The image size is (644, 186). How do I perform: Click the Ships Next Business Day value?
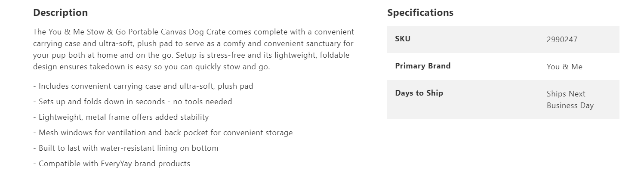[x=570, y=99]
